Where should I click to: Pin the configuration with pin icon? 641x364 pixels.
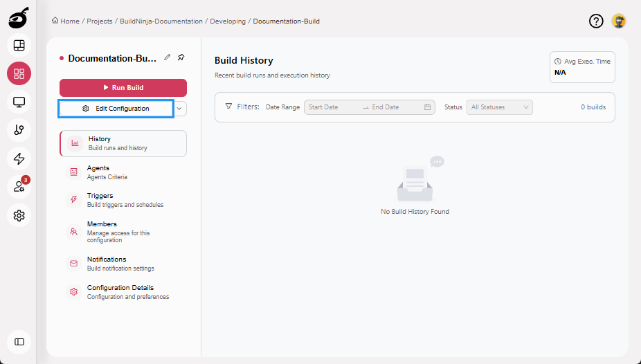[x=181, y=57]
